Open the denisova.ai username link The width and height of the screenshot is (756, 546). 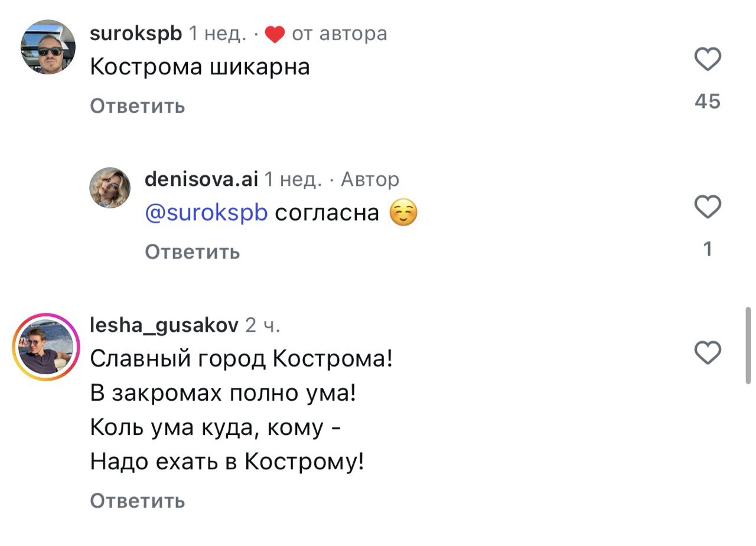click(x=201, y=179)
